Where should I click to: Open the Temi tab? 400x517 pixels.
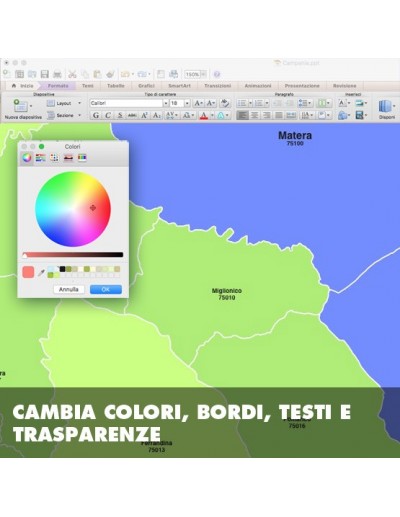(88, 86)
